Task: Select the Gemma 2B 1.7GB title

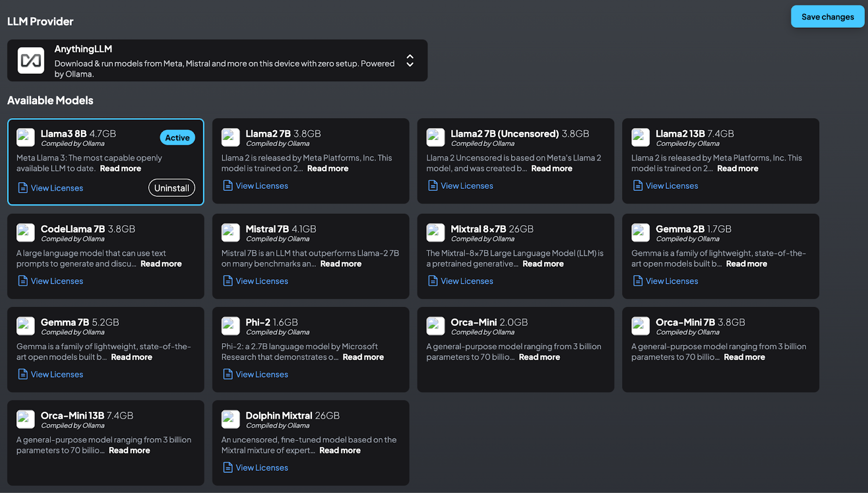Action: tap(693, 229)
